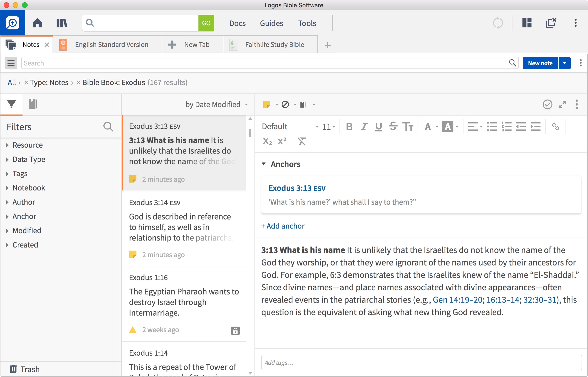588x377 pixels.
Task: Select the filter funnel sidebar view
Action: [x=11, y=104]
